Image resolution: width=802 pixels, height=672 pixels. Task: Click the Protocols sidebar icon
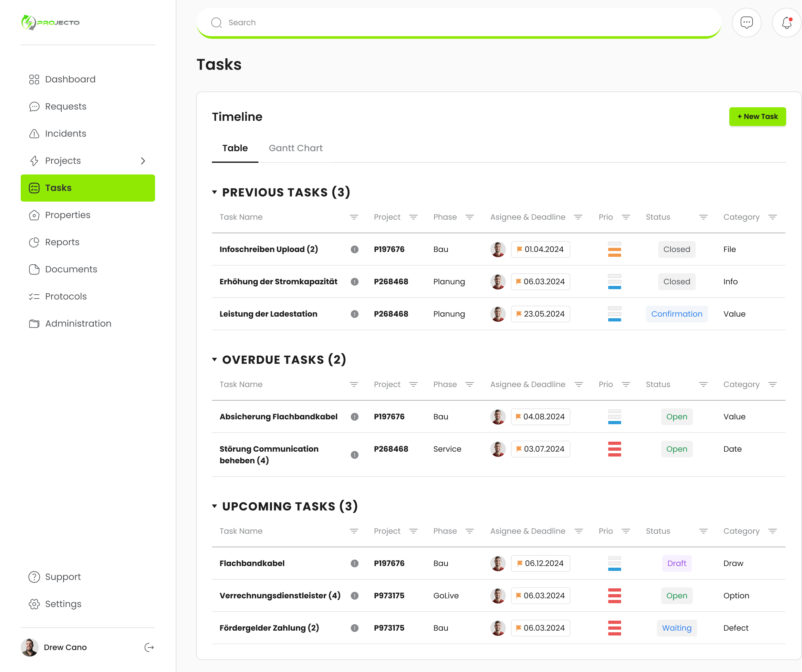pyautogui.click(x=34, y=296)
